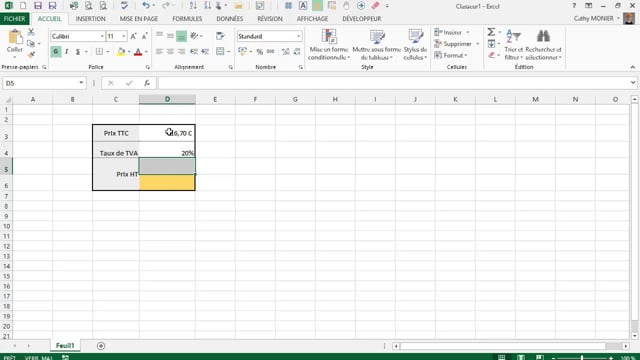Viewport: 640px width, 360px height.
Task: Open Trier et filtrer
Action: point(513,45)
